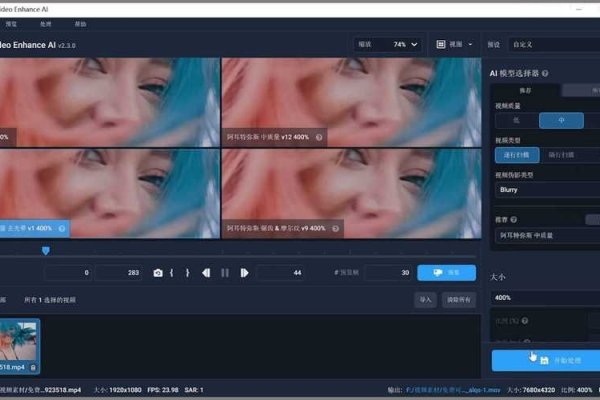This screenshot has width=600, height=400.
Task: Pause the preview playback
Action: coord(225,273)
